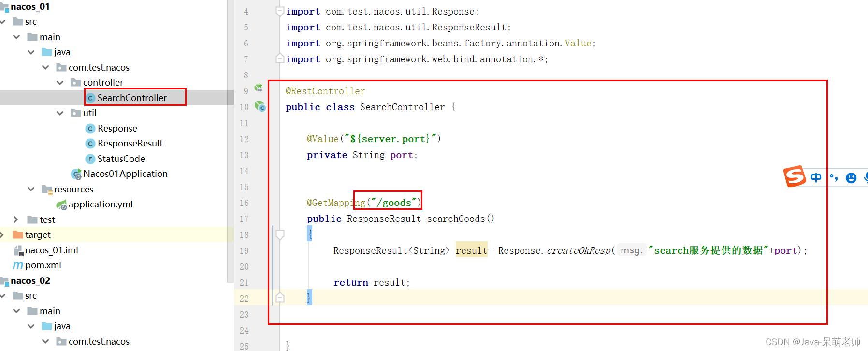Click the ResponseResult class icon

(90, 143)
